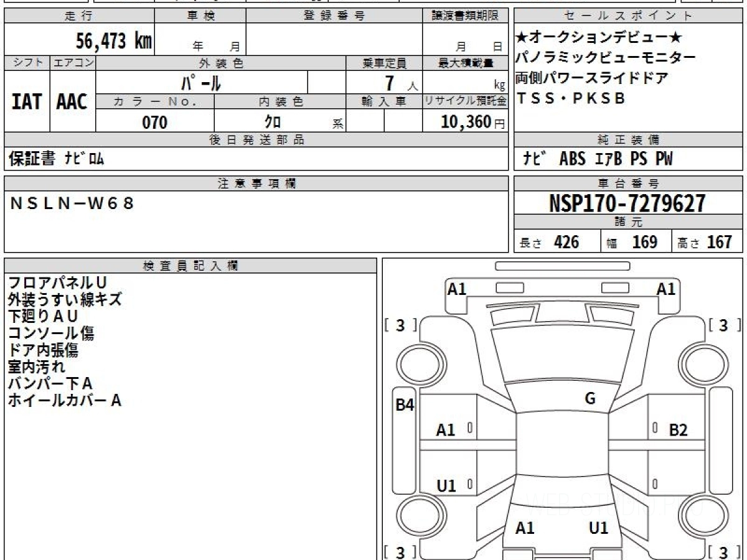Click the 車台番号 section header
Viewport: 747px width, 560px height.
(x=629, y=184)
